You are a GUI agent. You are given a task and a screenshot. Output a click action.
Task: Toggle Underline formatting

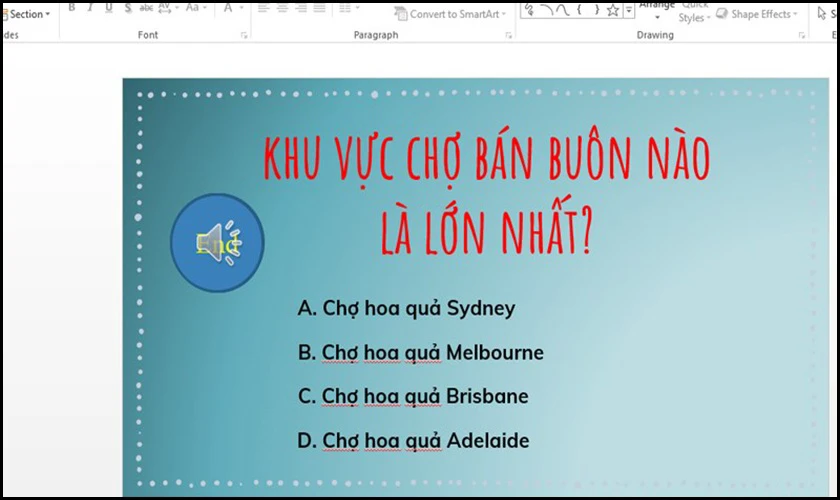coord(109,8)
